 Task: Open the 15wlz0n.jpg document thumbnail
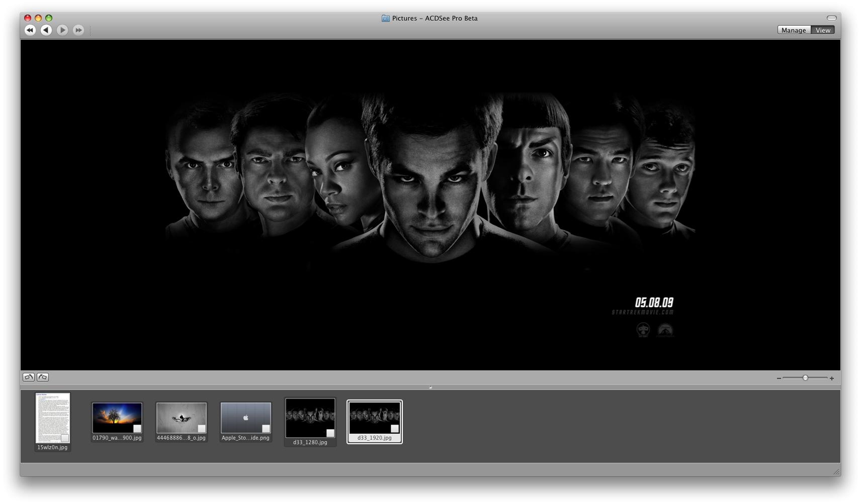[53, 418]
